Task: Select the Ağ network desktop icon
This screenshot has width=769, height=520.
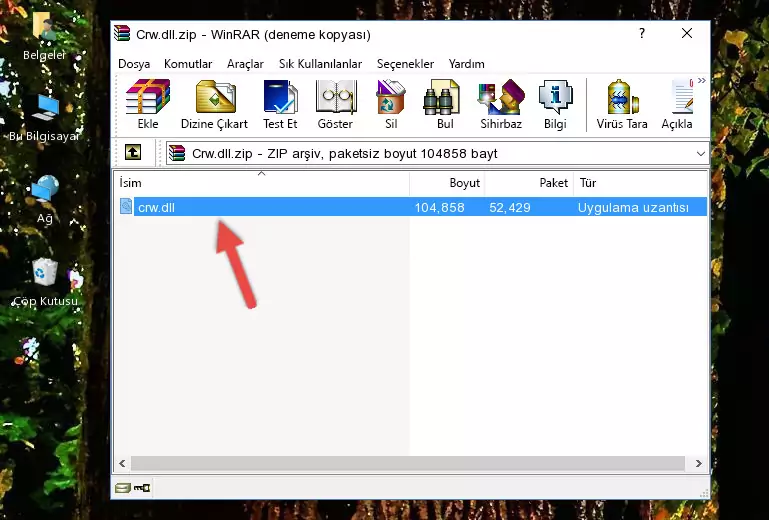Action: 44,199
